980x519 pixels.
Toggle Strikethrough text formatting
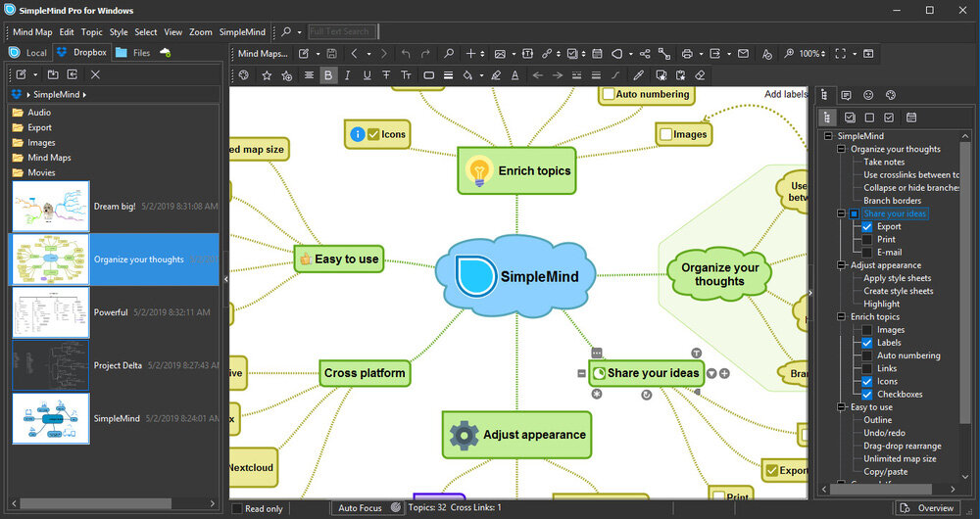click(x=386, y=75)
